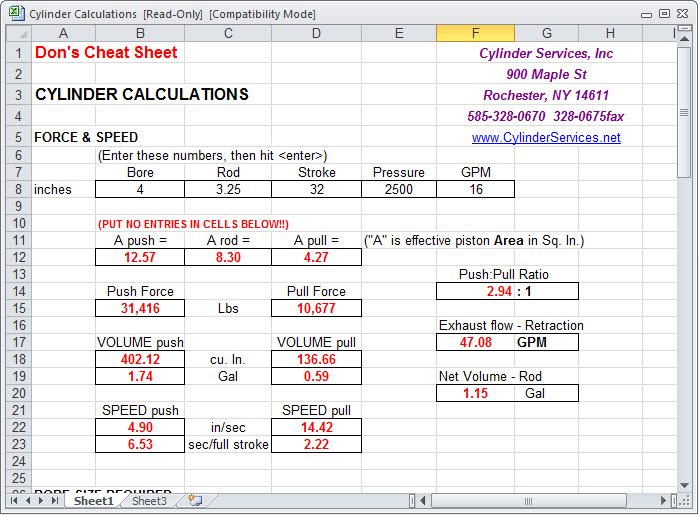Select column H header
The height and width of the screenshot is (515, 699).
click(x=610, y=33)
